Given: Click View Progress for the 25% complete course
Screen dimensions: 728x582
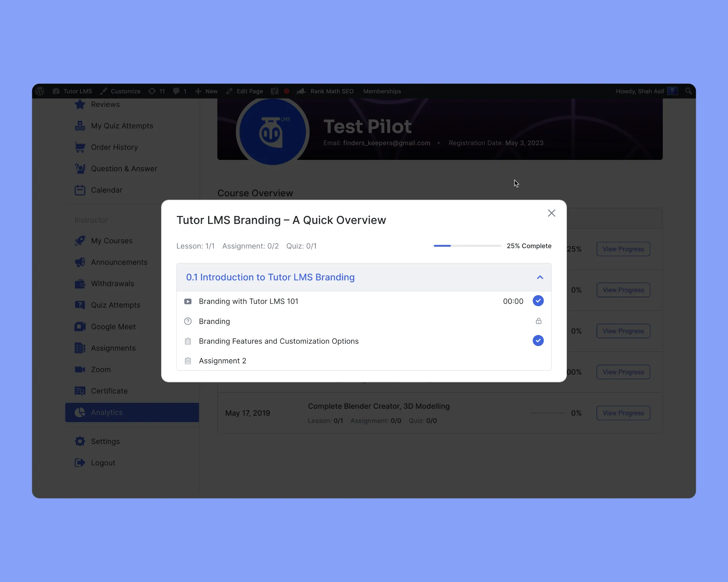Looking at the screenshot, I should tap(623, 249).
